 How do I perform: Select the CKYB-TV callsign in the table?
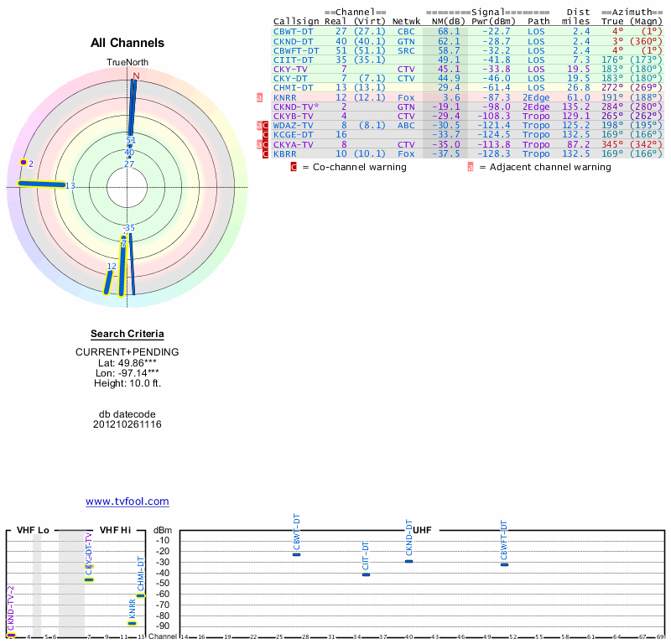[x=293, y=116]
